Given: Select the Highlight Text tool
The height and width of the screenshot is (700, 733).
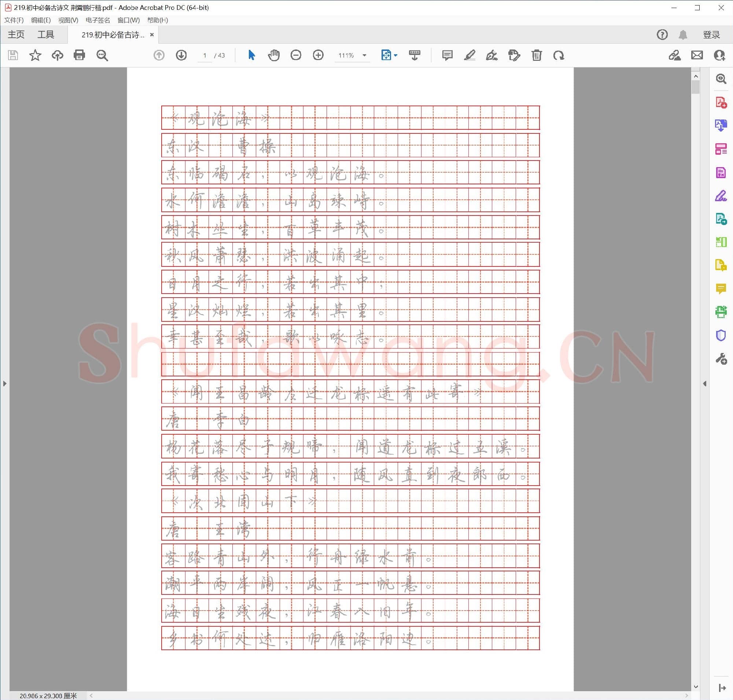Looking at the screenshot, I should pyautogui.click(x=469, y=55).
